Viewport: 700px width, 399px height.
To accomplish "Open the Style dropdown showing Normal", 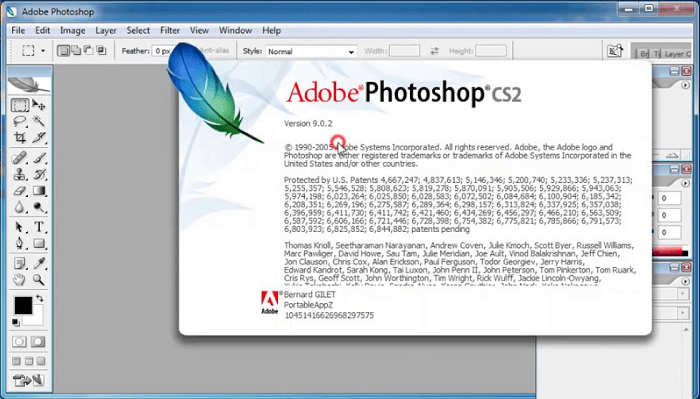I will tap(311, 51).
